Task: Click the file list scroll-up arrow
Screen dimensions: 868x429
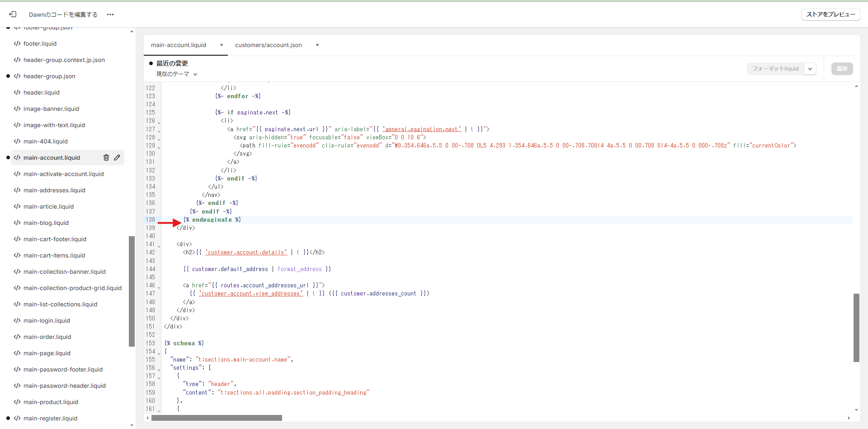Action: (x=132, y=31)
